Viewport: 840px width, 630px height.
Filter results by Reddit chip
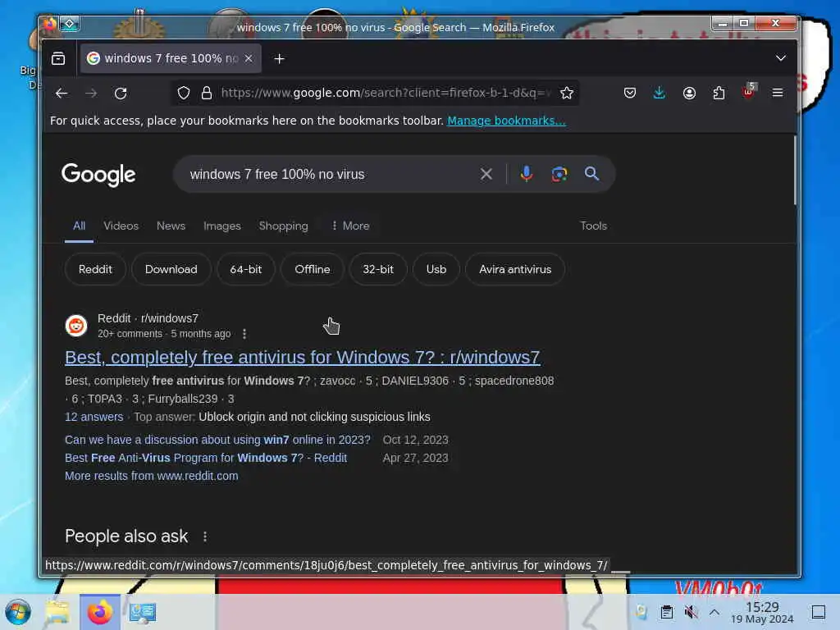tap(95, 269)
